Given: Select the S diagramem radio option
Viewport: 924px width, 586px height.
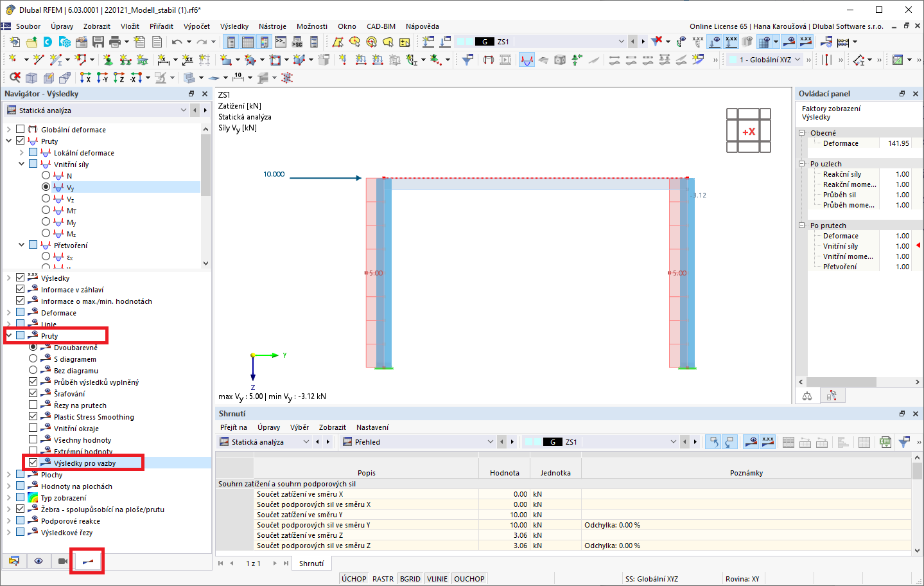Looking at the screenshot, I should point(33,359).
